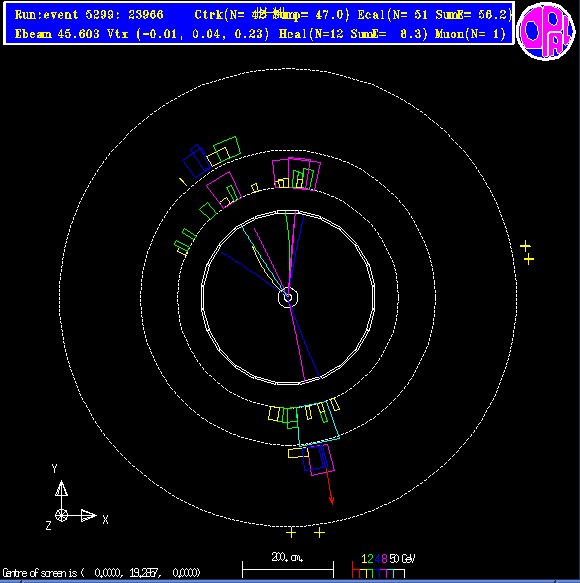Image resolution: width=580 pixels, height=583 pixels.
Task: Click the large cyan calorimeter cluster
Action: click(318, 423)
